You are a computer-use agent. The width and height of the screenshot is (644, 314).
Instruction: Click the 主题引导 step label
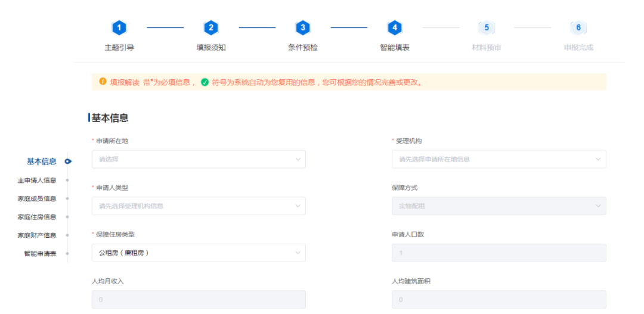(x=119, y=48)
